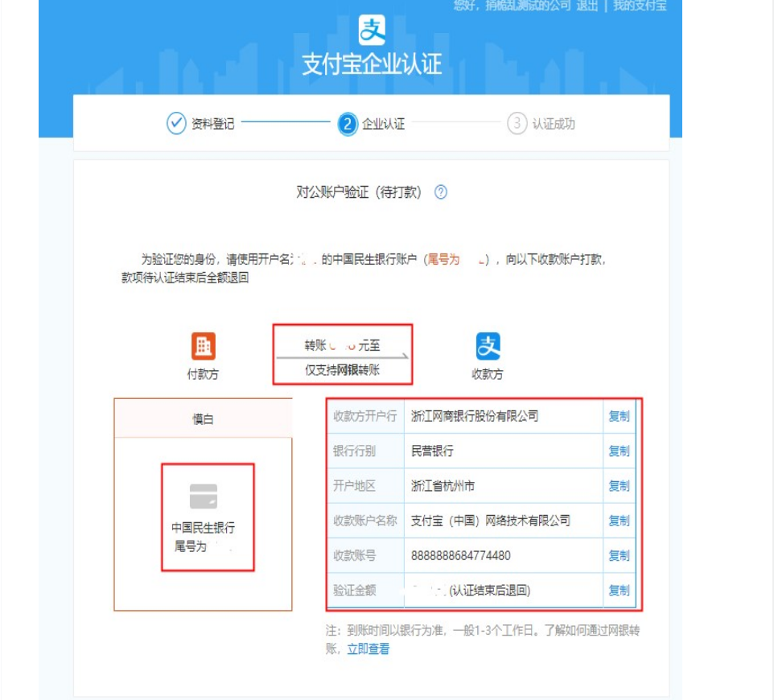The image size is (774, 700).
Task: Click the 收款账户名称 label
Action: click(x=365, y=521)
